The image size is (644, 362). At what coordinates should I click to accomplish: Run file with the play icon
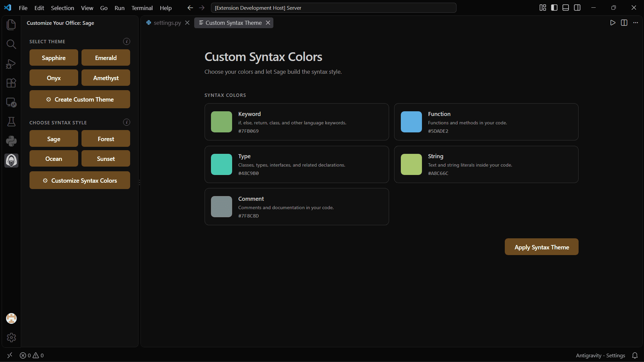613,23
